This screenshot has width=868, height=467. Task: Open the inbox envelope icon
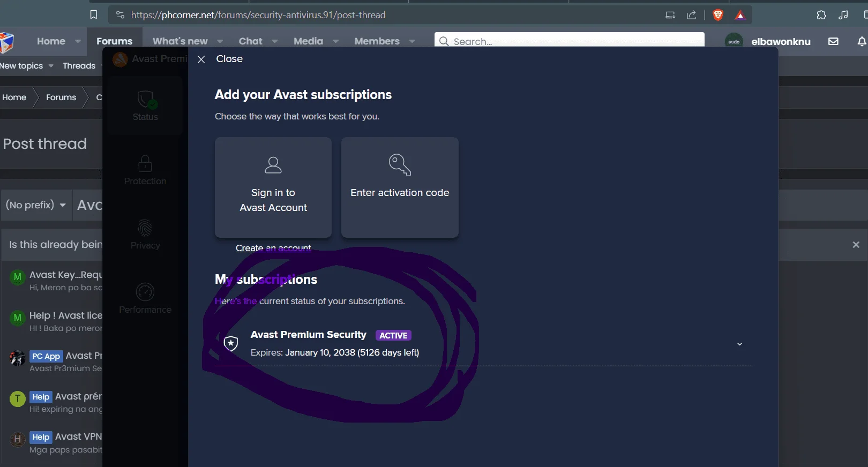click(x=833, y=41)
